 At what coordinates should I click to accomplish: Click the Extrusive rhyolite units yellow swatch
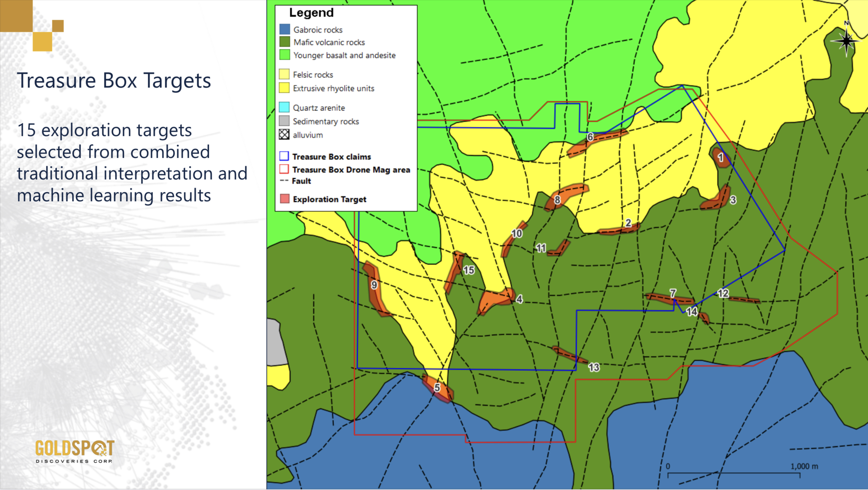[284, 88]
